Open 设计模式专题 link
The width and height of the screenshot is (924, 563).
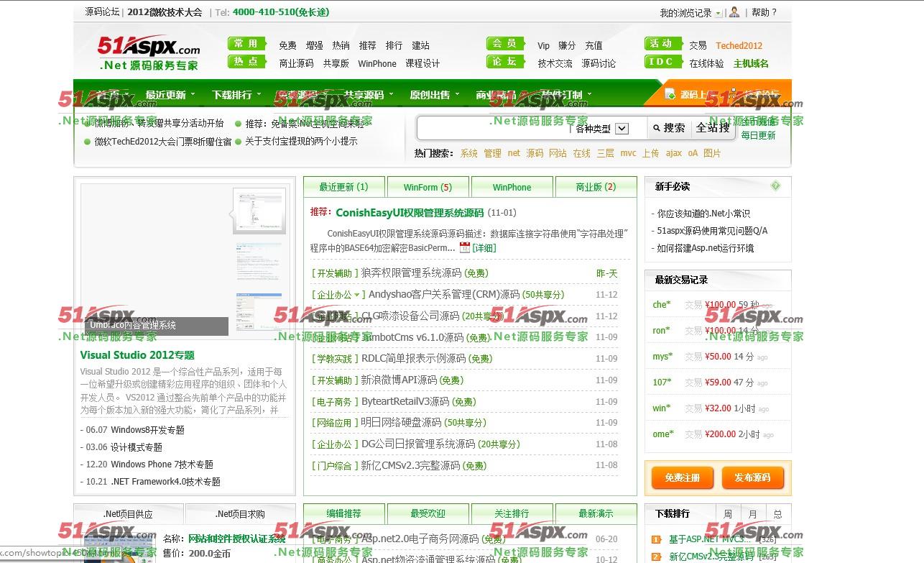pyautogui.click(x=137, y=447)
